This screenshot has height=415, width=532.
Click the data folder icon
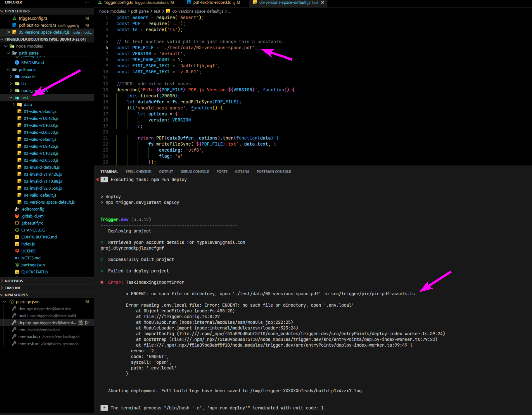pos(19,104)
